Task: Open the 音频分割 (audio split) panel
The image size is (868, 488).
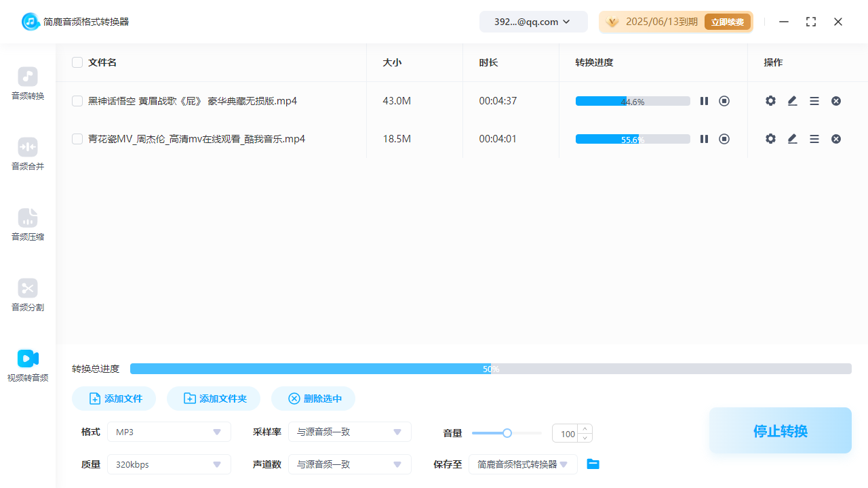Action: 27,296
